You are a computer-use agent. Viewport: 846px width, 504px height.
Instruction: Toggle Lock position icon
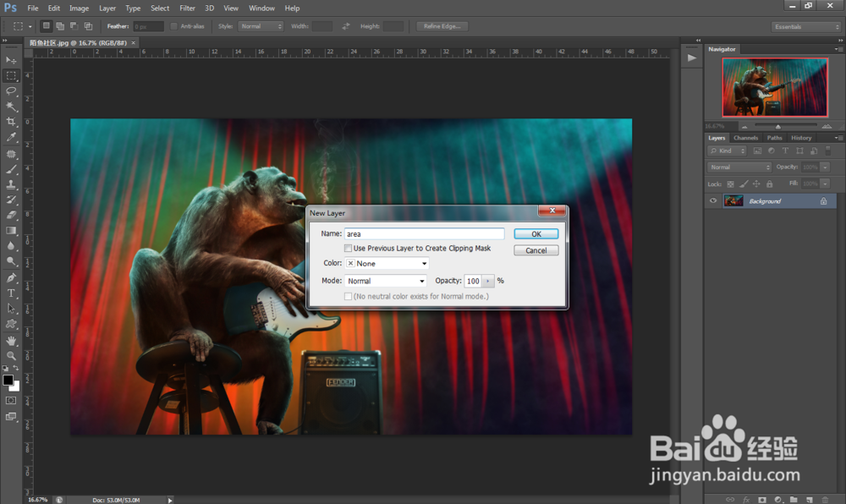click(756, 184)
